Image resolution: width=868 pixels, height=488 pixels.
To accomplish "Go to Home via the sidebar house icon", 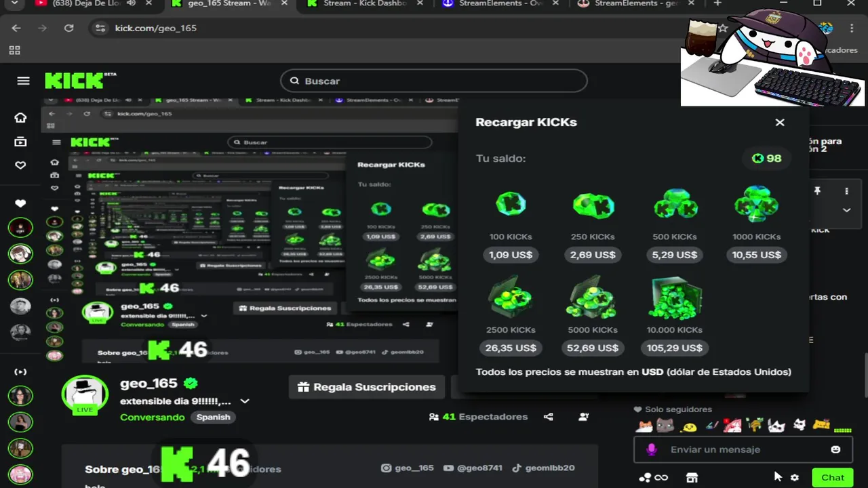I will (20, 118).
